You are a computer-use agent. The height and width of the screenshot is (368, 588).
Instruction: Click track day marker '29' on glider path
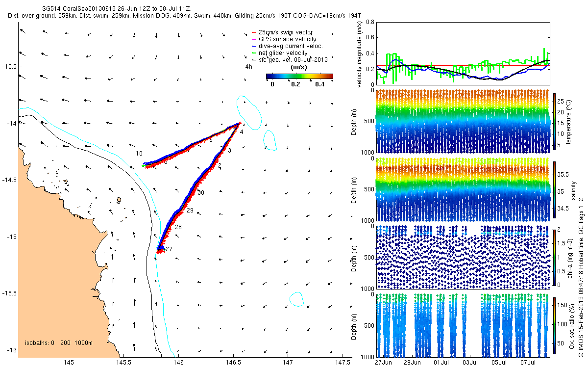point(190,210)
